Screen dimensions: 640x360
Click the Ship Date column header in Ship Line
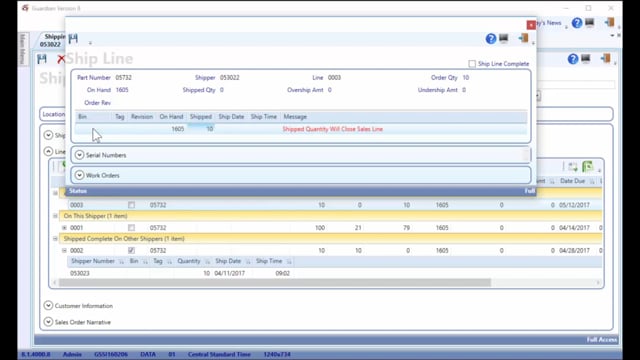tap(231, 117)
